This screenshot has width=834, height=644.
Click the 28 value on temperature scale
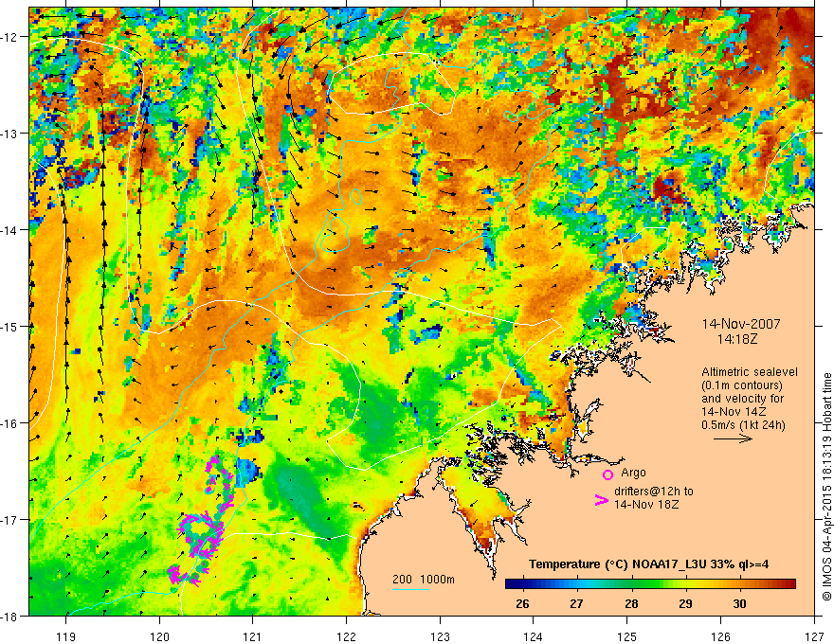click(631, 603)
